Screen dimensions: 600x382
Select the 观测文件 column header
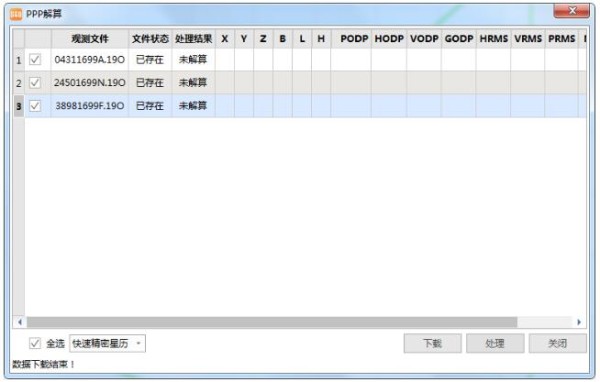pos(90,39)
